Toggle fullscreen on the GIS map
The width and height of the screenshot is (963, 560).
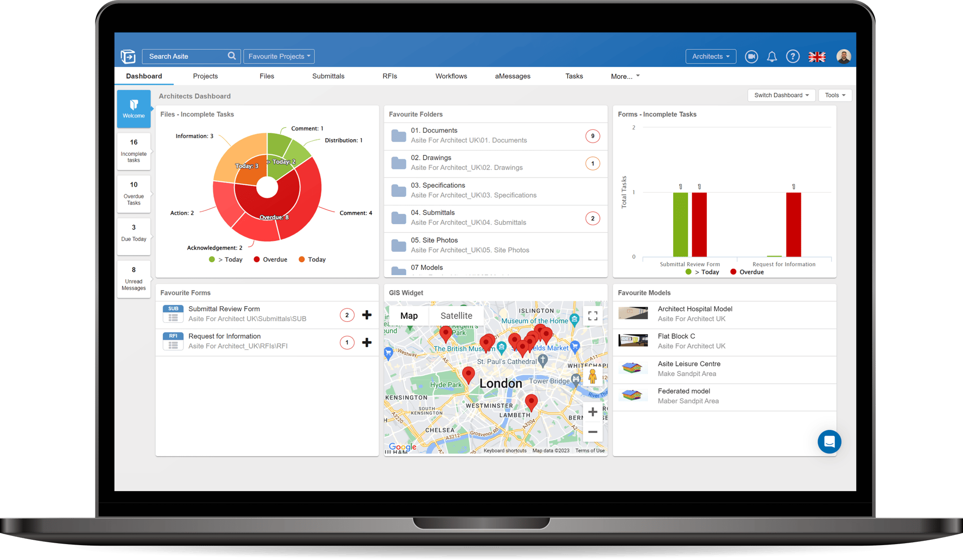(x=593, y=316)
